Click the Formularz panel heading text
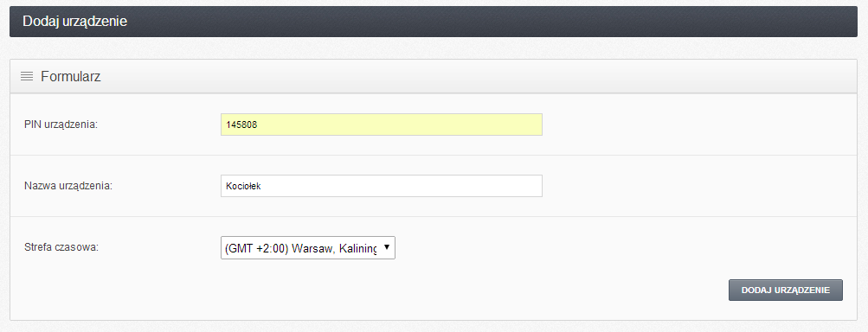 point(71,76)
